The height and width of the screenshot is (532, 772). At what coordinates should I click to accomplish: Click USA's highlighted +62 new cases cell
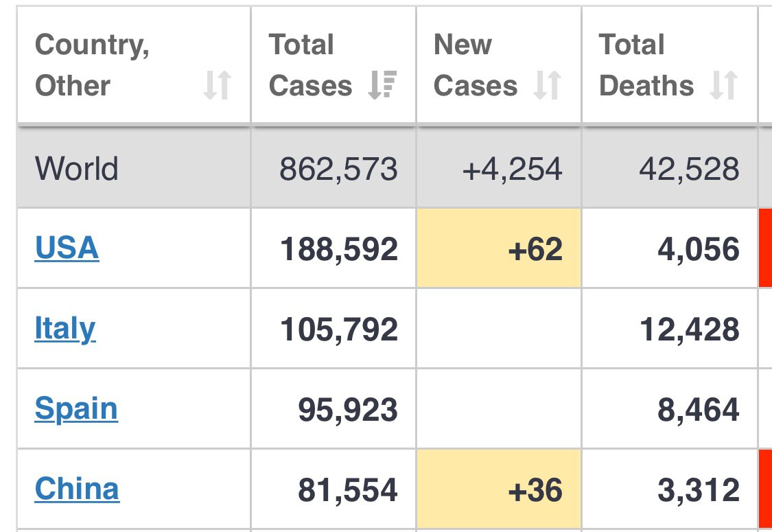point(499,248)
